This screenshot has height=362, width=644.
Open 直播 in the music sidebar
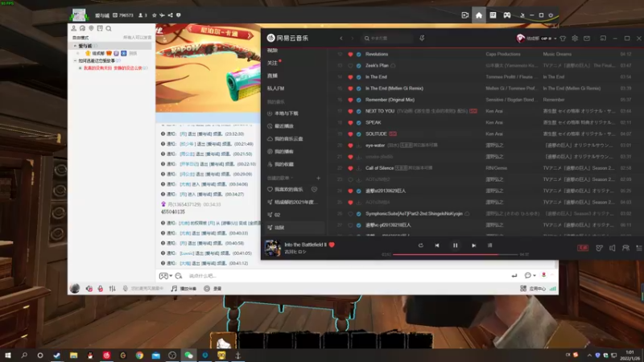272,76
